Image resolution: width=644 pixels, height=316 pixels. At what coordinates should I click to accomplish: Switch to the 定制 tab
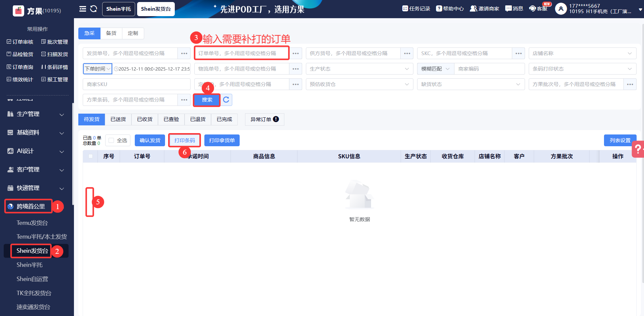(133, 33)
